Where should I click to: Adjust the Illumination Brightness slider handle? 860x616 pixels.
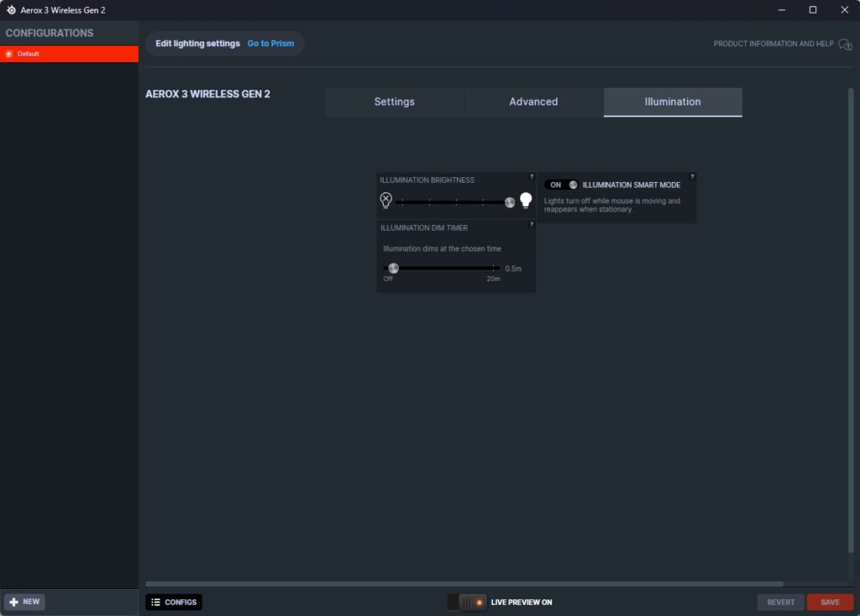510,202
